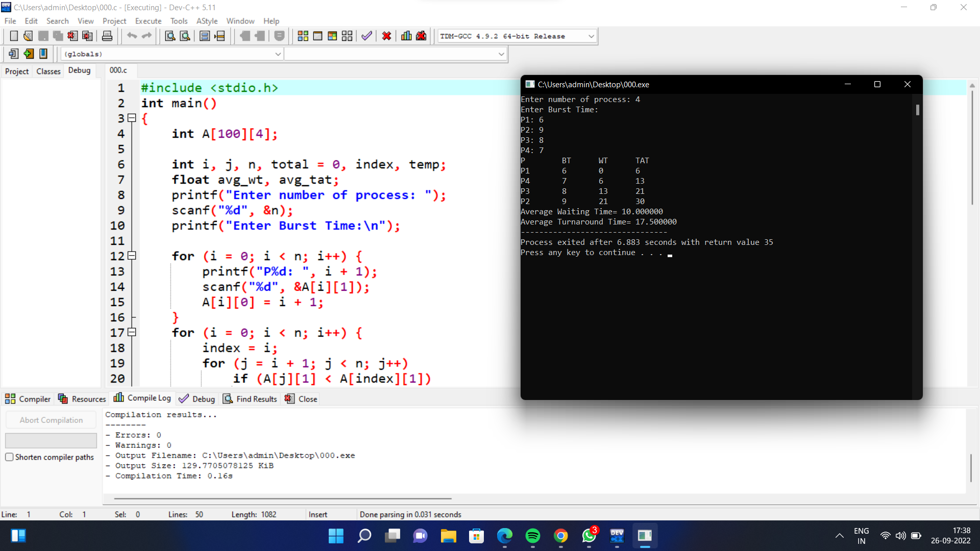The width and height of the screenshot is (980, 551).
Task: Open Spotify from the taskbar
Action: (x=532, y=536)
